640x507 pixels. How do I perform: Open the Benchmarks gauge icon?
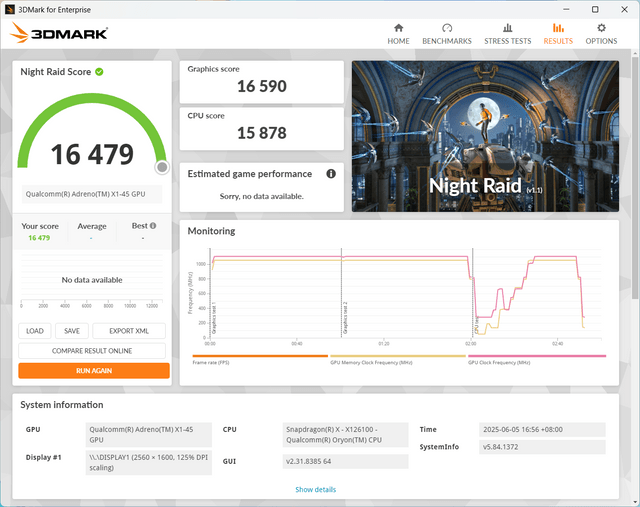click(447, 28)
